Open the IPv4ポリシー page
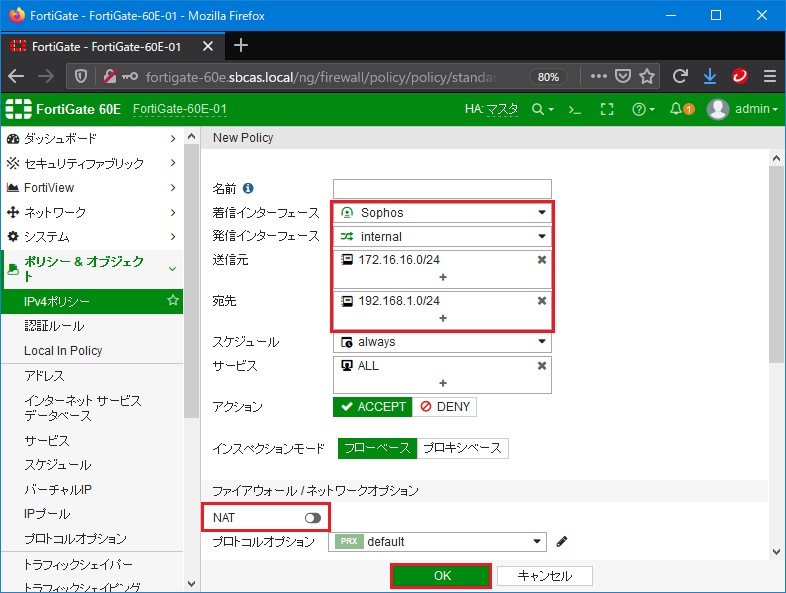This screenshot has width=786, height=593. 92,301
